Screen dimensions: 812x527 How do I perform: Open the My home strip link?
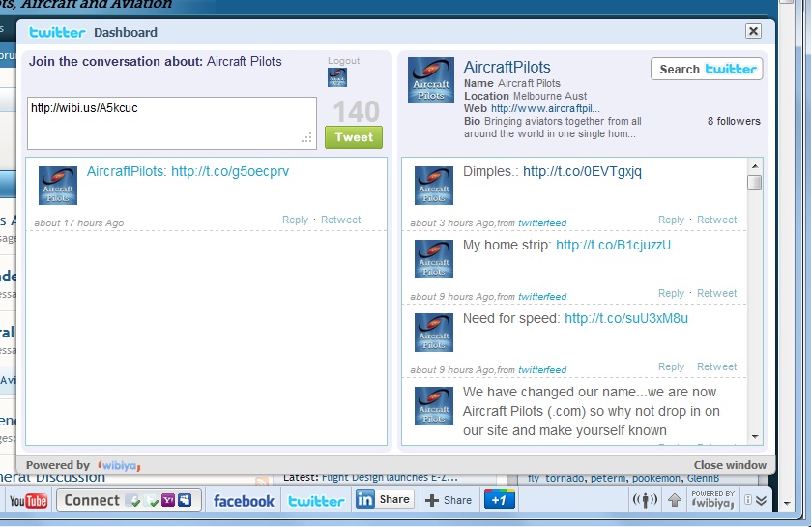613,245
